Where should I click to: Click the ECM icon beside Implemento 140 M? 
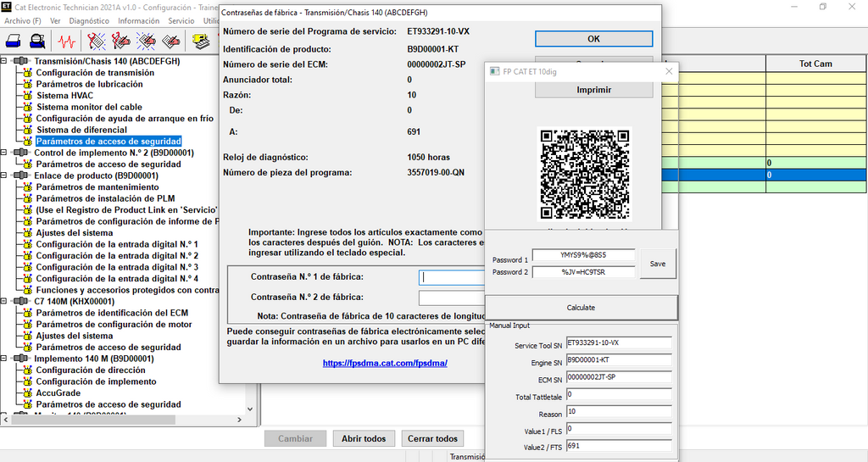click(21, 359)
